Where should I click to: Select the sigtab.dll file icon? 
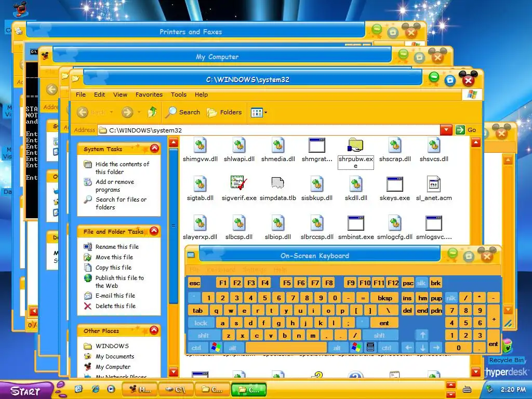(200, 184)
